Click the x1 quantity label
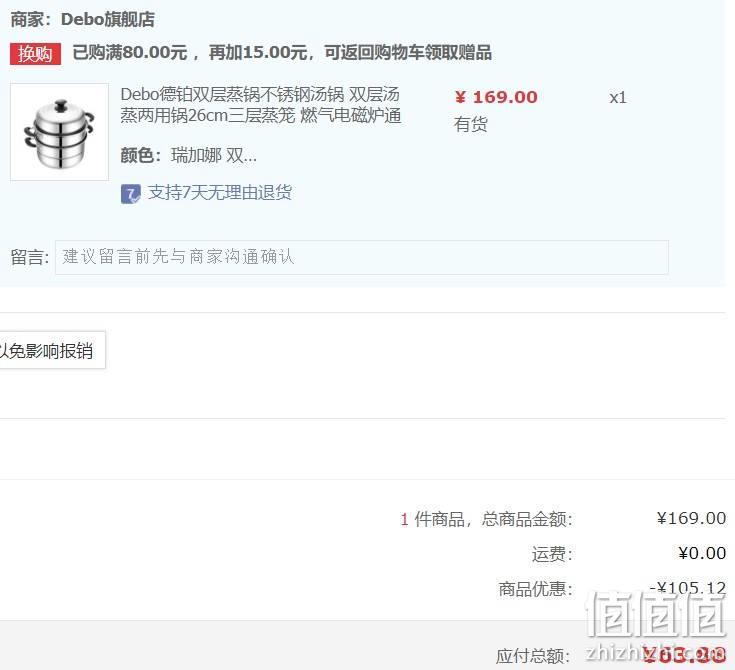 coord(618,98)
